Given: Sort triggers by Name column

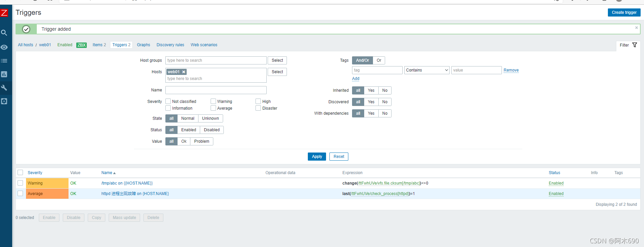Looking at the screenshot, I should pos(108,173).
